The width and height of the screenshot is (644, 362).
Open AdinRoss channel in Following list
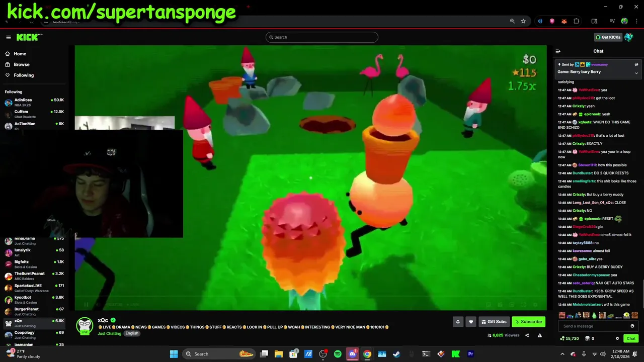tap(34, 102)
